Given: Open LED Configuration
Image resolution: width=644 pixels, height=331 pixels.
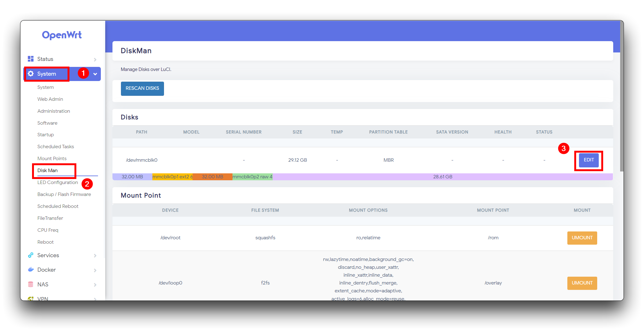Looking at the screenshot, I should click(x=57, y=182).
